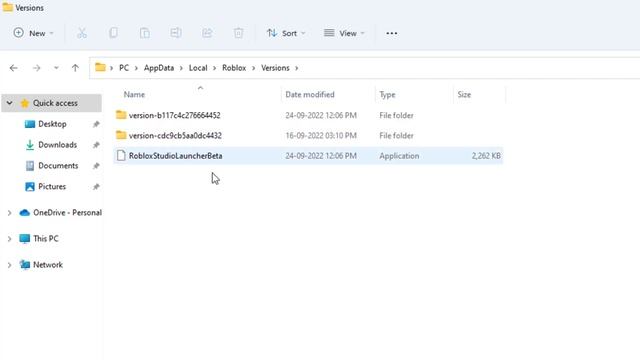The image size is (640, 360).
Task: Click the Copy icon in toolbar
Action: pos(113,33)
